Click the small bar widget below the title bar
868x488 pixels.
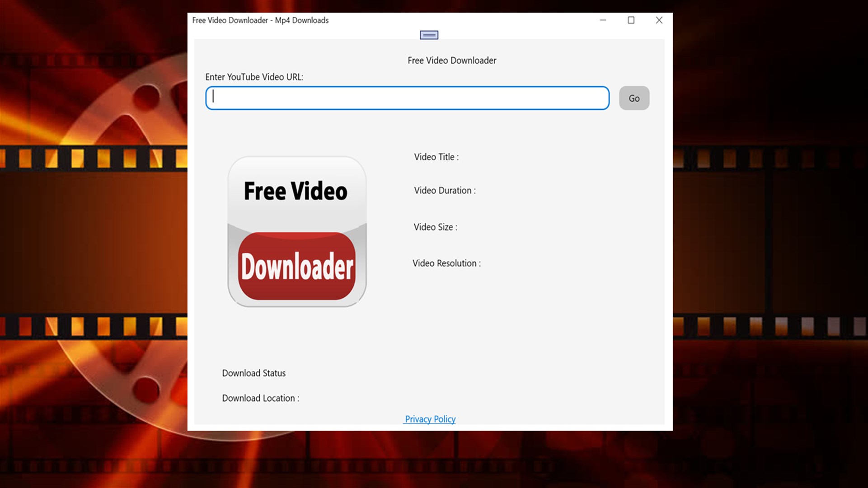(x=428, y=34)
